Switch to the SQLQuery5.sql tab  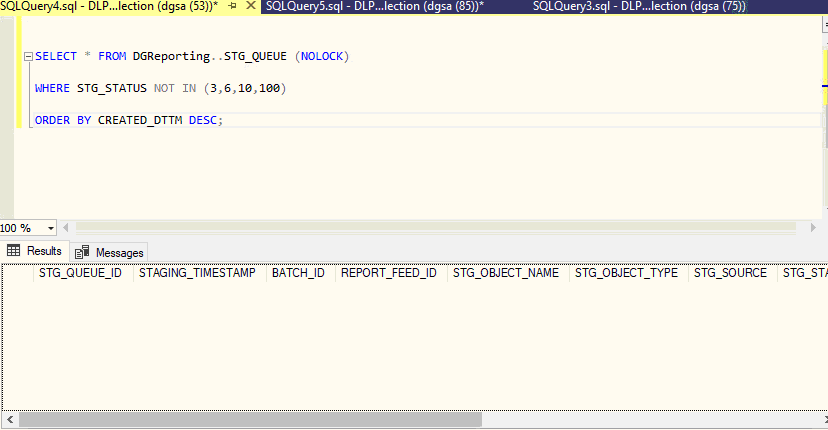(375, 6)
